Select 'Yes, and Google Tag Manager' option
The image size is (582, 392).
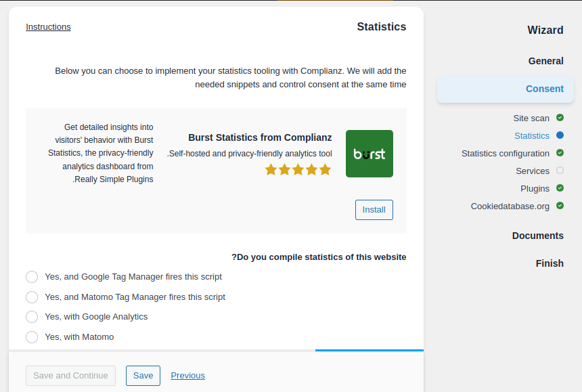[x=32, y=277]
